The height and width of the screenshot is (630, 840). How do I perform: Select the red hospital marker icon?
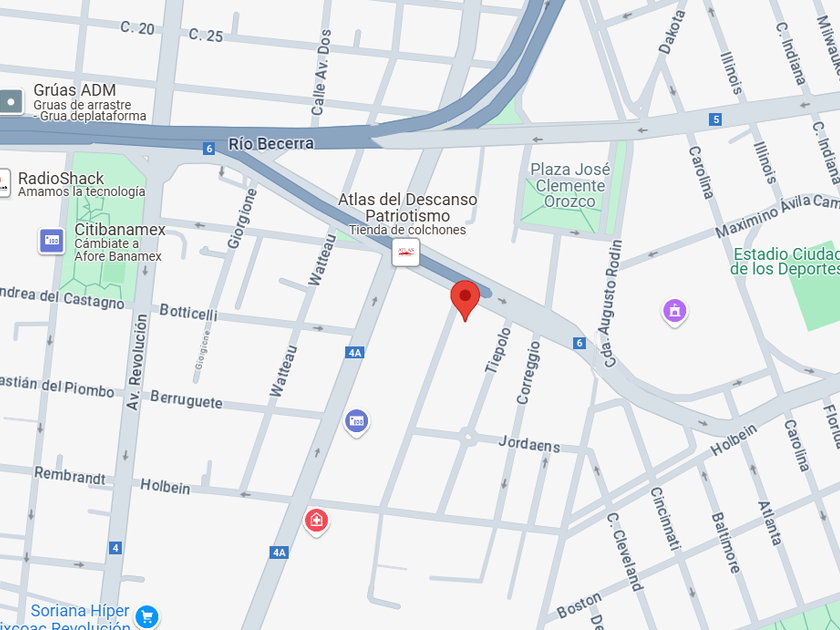pyautogui.click(x=316, y=521)
